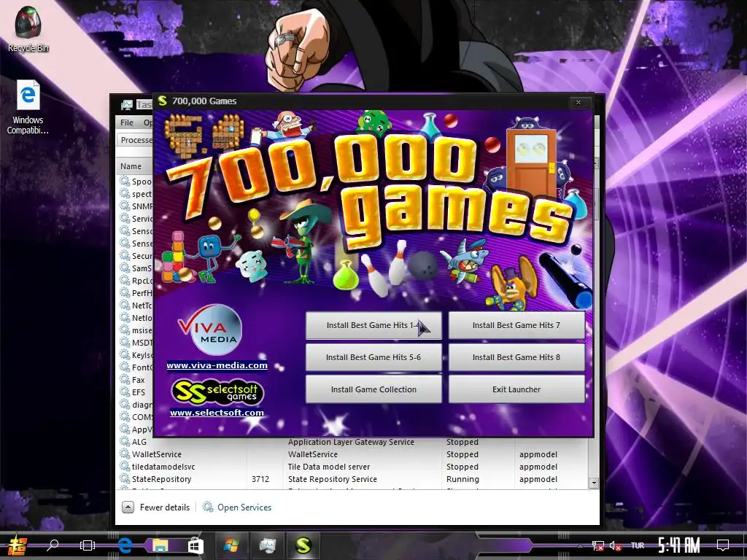Click the Running status of StateRepository
Image resolution: width=747 pixels, height=560 pixels.
(x=462, y=479)
